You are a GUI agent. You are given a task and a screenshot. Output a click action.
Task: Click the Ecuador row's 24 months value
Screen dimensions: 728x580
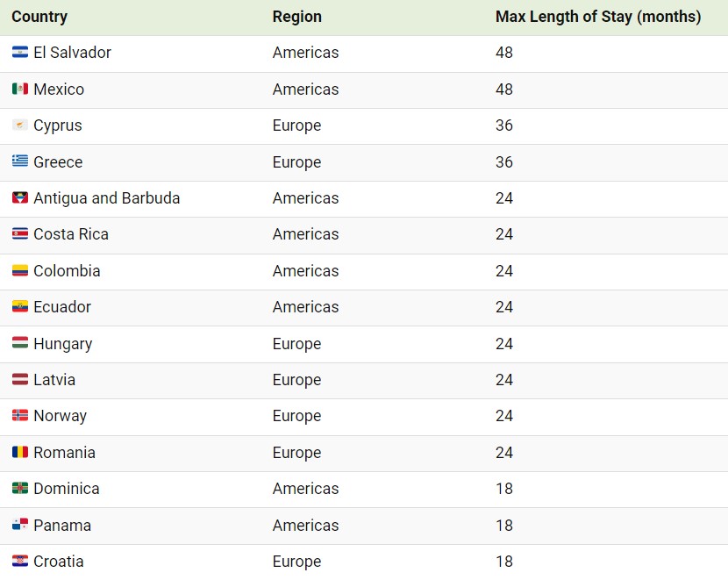point(504,307)
